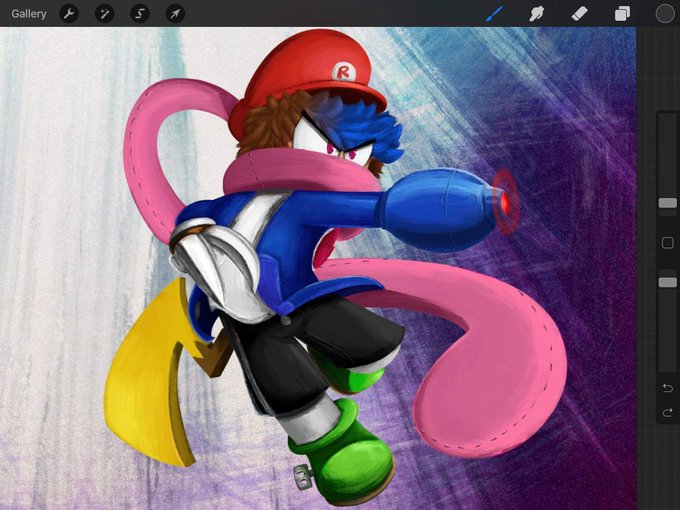Click the brush size slider handle
The height and width of the screenshot is (510, 680).
(668, 203)
